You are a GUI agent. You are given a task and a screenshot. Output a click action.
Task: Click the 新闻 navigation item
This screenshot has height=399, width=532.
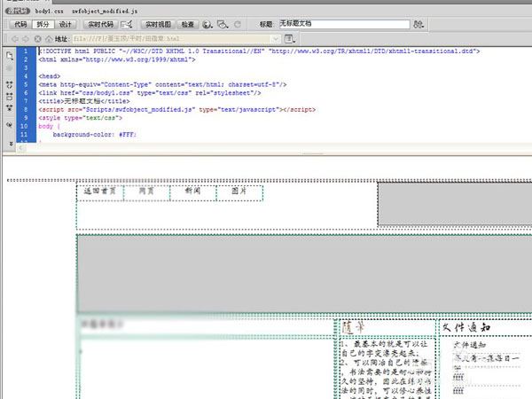(x=192, y=192)
